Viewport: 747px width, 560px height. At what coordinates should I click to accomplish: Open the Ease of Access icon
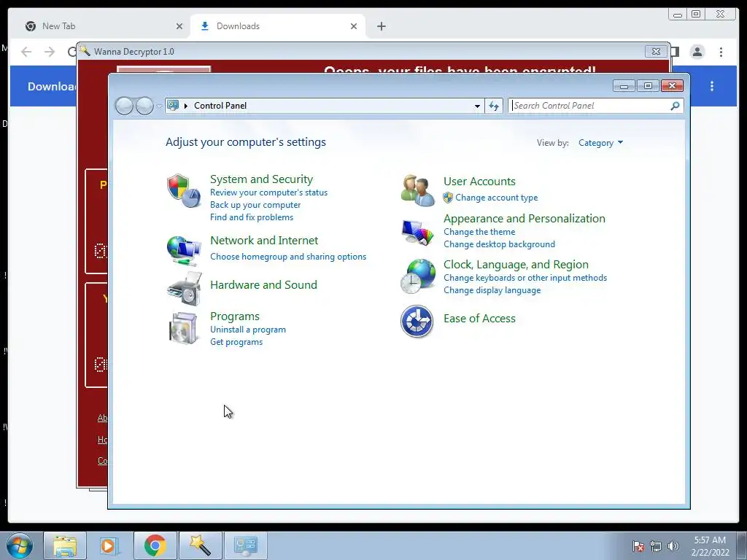pyautogui.click(x=417, y=321)
